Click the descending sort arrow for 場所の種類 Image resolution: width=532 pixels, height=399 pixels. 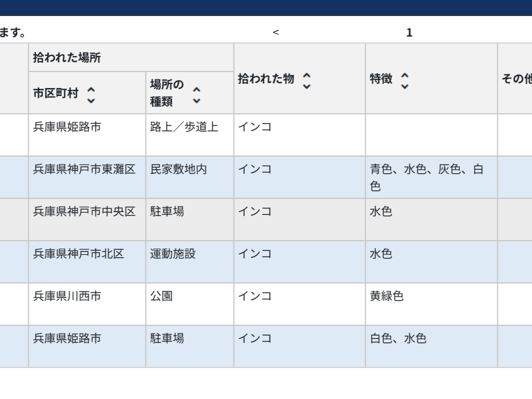(197, 100)
